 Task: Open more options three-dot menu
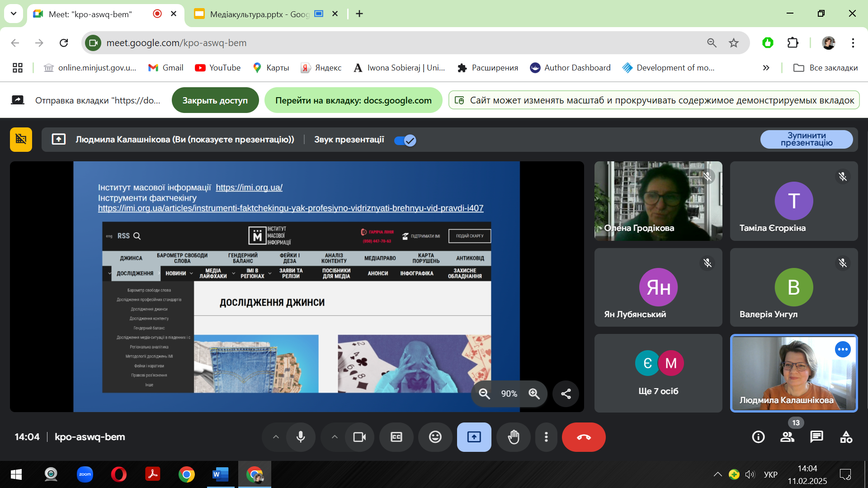tap(546, 437)
